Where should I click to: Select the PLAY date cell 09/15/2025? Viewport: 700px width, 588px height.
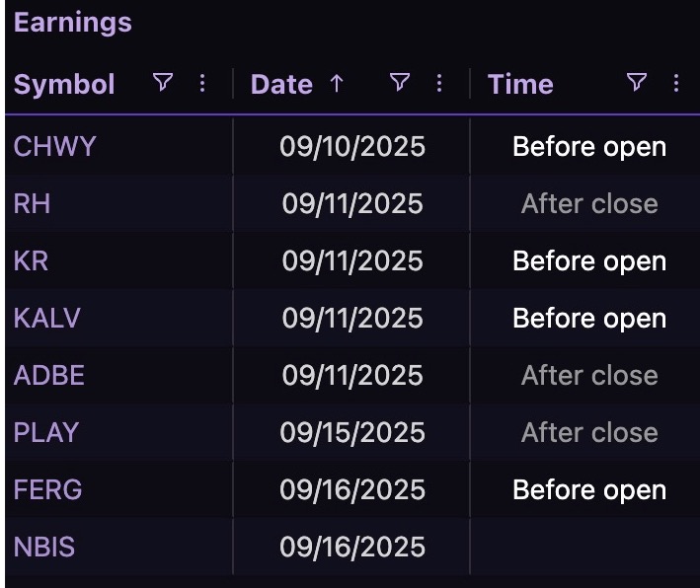(x=352, y=432)
